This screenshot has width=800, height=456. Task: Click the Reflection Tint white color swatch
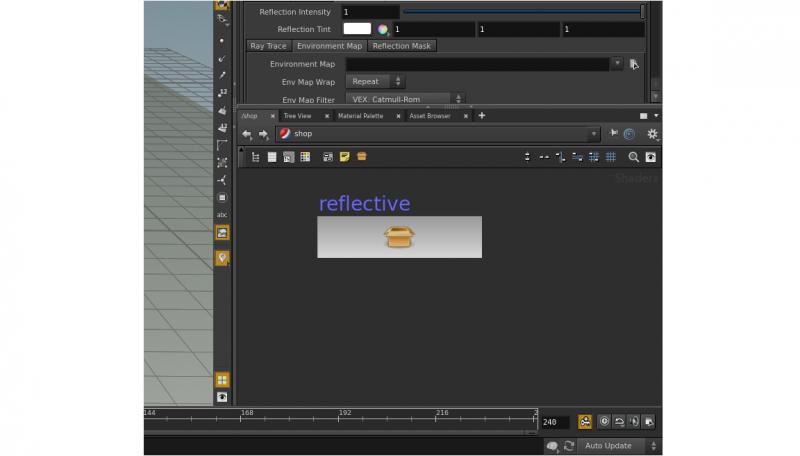(x=357, y=29)
